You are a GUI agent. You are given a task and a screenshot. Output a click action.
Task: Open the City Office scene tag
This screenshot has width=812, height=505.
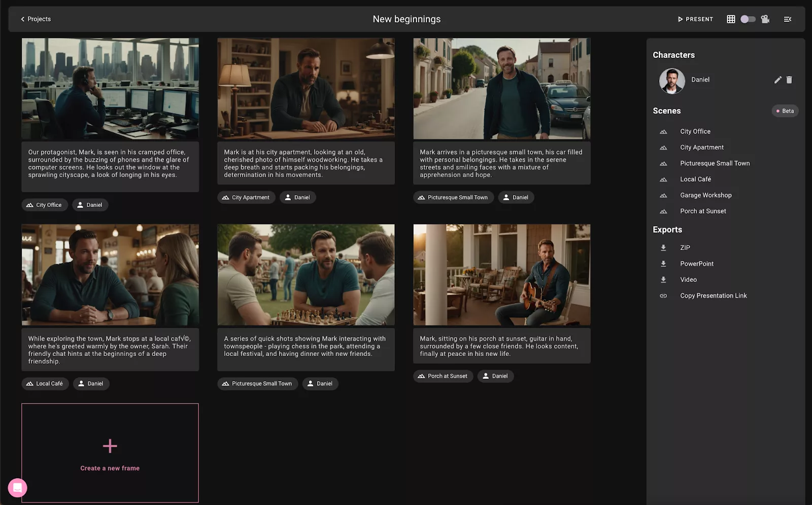[45, 205]
